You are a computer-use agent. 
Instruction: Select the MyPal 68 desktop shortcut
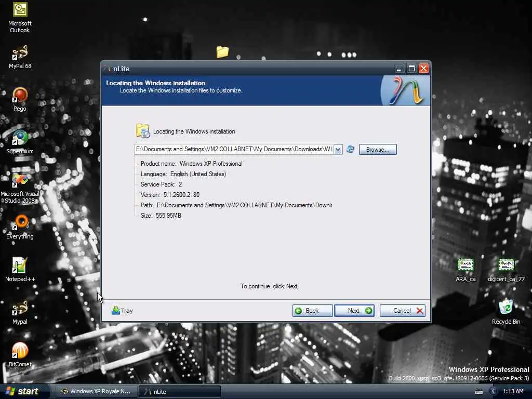coord(20,57)
